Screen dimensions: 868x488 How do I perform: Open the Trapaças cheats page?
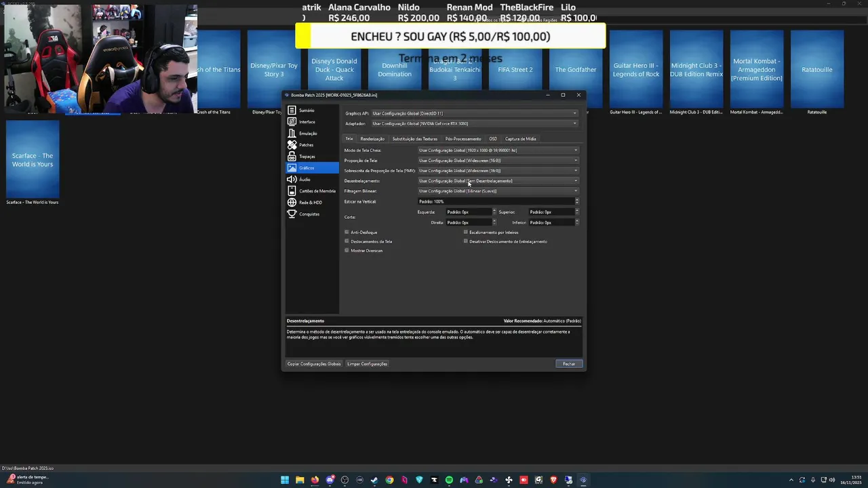pos(312,157)
